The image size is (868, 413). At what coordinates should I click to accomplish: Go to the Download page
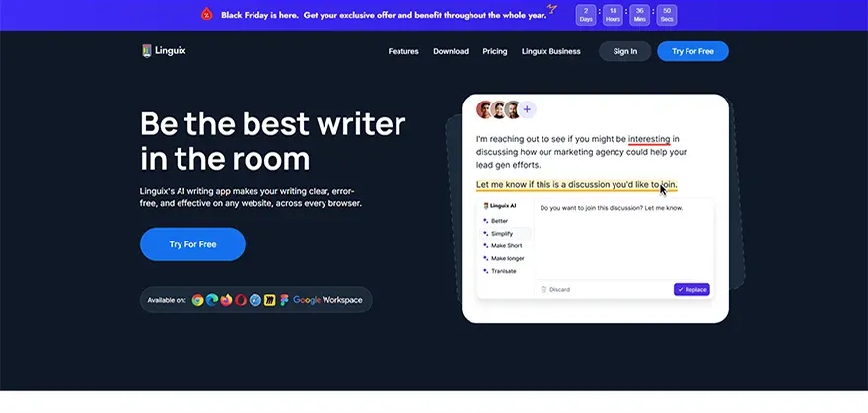[x=451, y=51]
